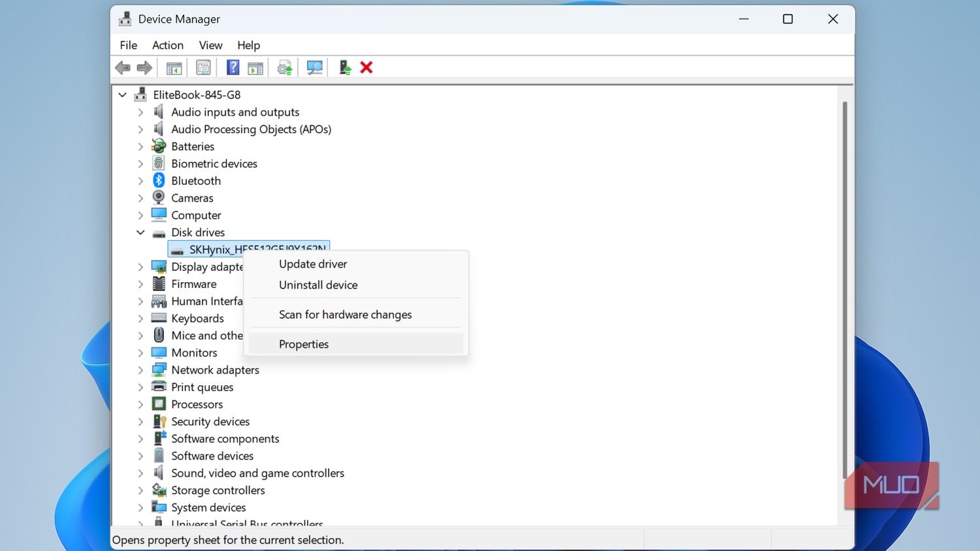Select the Storage controllers label
Screen dimensions: 980x551
pyautogui.click(x=218, y=490)
